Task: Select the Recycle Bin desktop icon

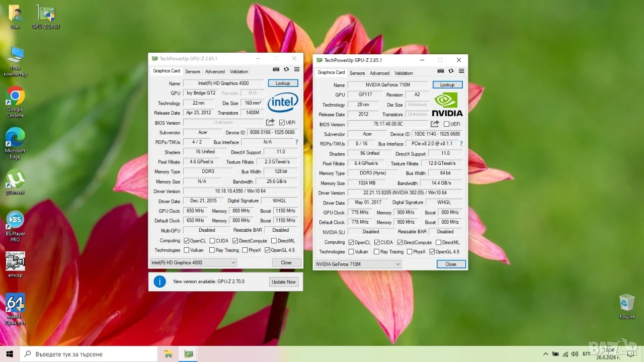Action: (627, 307)
